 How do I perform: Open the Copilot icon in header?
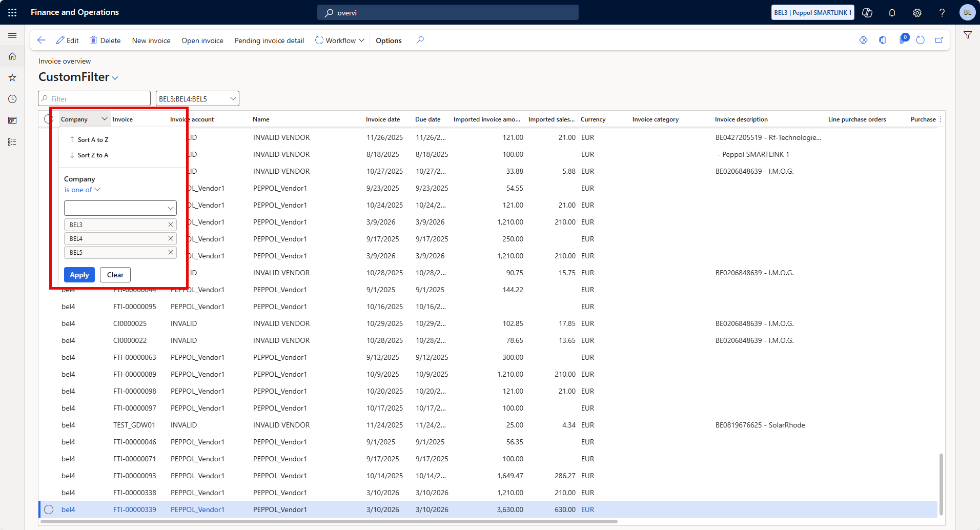tap(867, 12)
